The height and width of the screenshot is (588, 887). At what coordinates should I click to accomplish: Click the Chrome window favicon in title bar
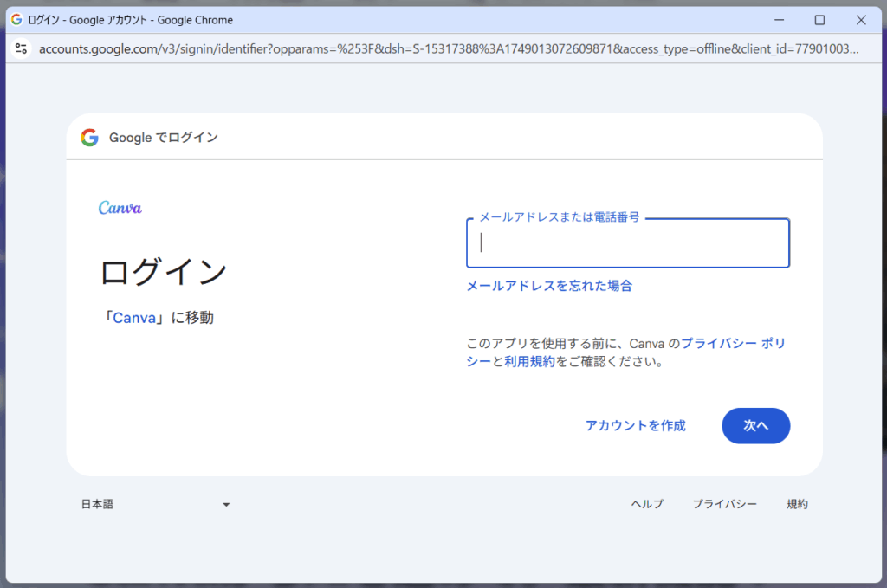(x=17, y=20)
